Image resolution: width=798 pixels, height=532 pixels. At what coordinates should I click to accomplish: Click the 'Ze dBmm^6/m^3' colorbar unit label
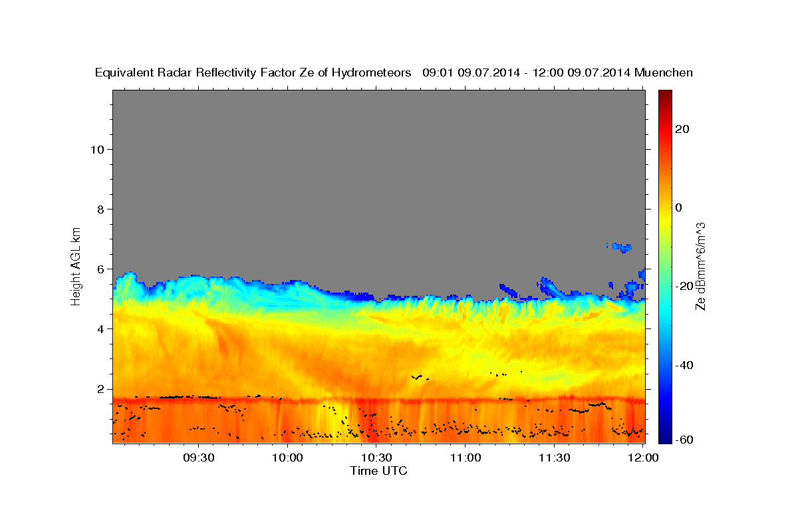700,265
